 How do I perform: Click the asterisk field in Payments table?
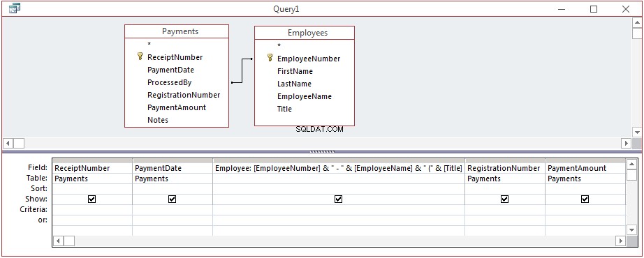coord(149,45)
